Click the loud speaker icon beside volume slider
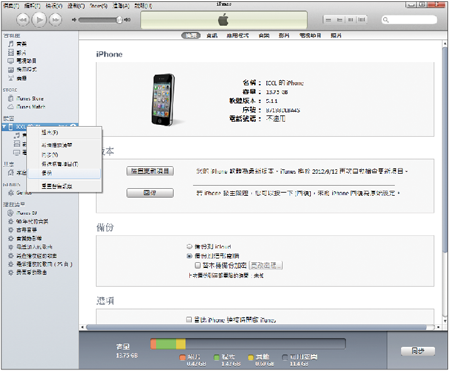 point(127,20)
